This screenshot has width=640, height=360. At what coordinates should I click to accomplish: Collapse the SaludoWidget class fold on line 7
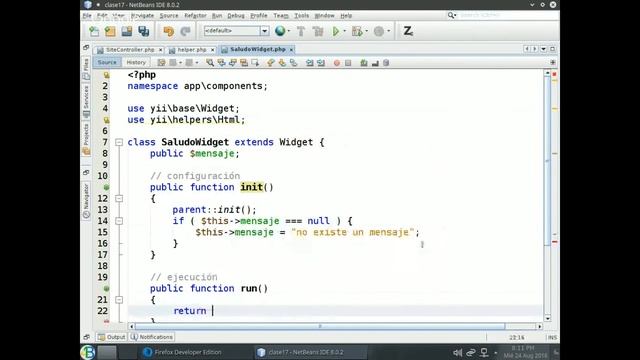click(x=119, y=142)
